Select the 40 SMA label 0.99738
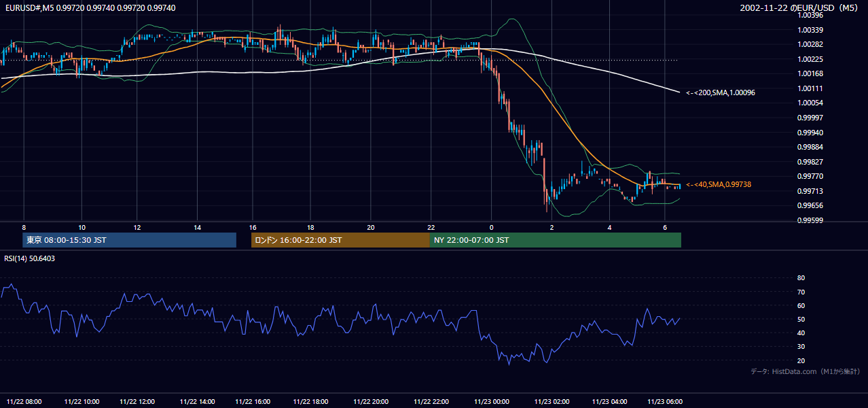 tap(718, 184)
